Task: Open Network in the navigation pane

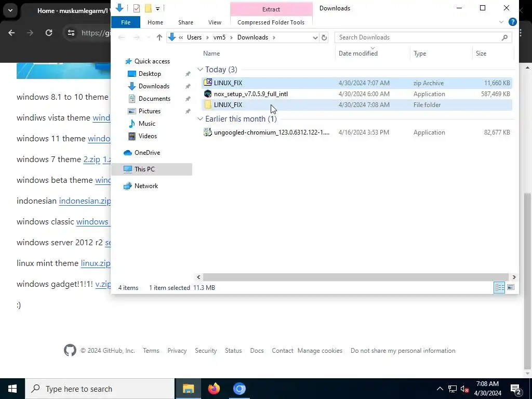Action: click(x=146, y=186)
